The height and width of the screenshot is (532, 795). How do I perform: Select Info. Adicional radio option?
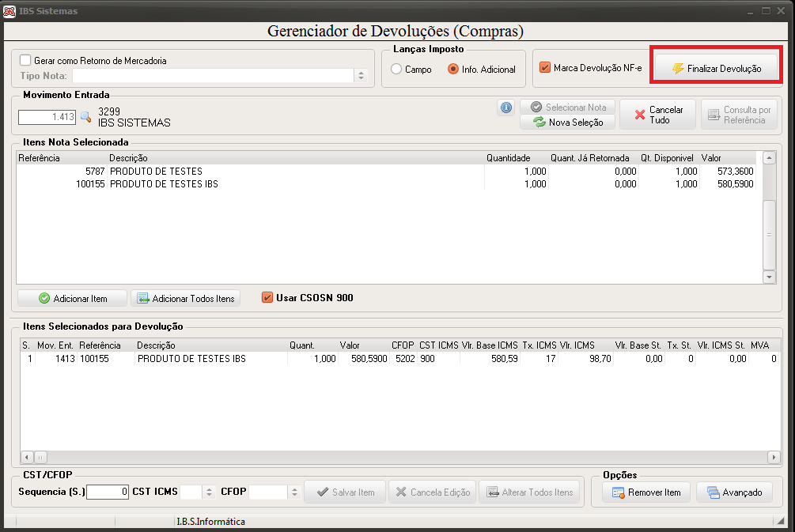coord(453,69)
